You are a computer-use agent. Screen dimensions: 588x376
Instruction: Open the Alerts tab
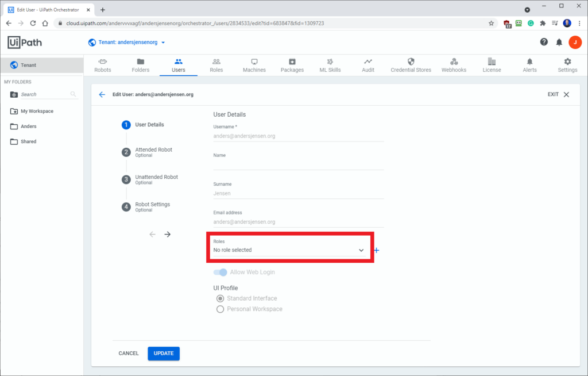coord(529,66)
